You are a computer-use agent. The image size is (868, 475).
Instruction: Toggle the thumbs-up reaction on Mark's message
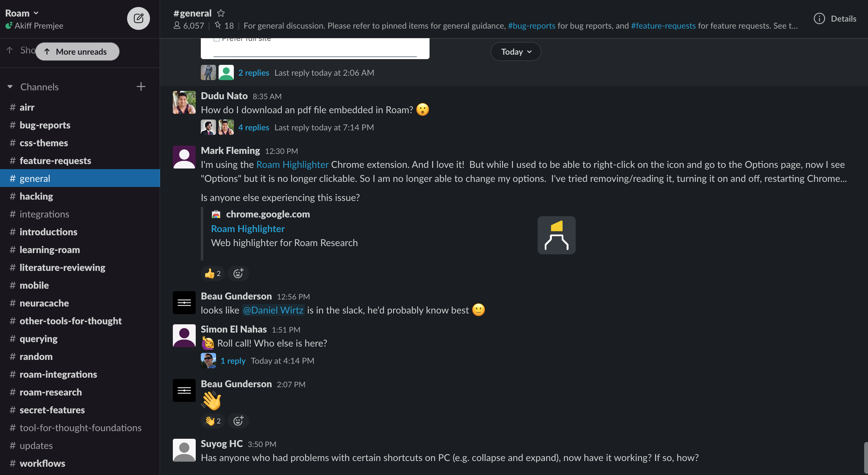point(212,273)
